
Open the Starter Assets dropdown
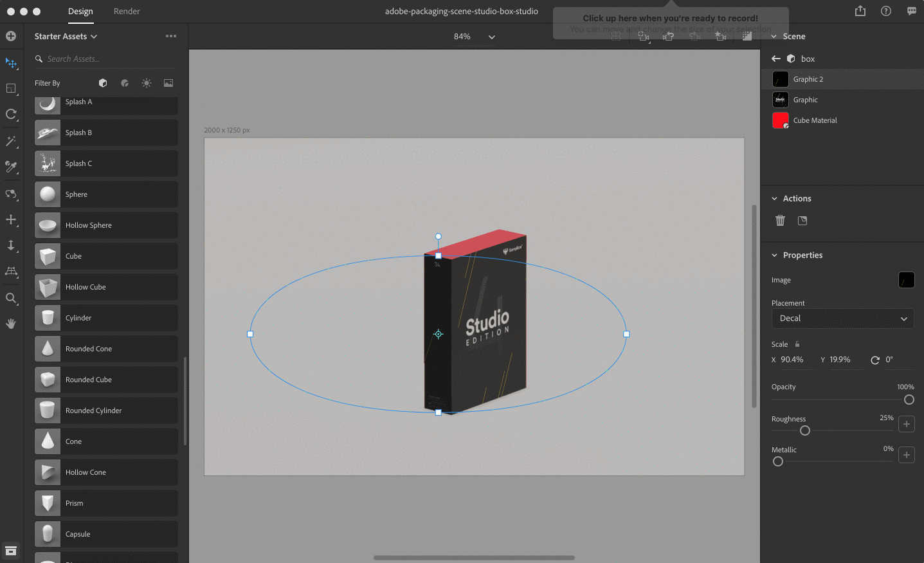click(x=66, y=37)
